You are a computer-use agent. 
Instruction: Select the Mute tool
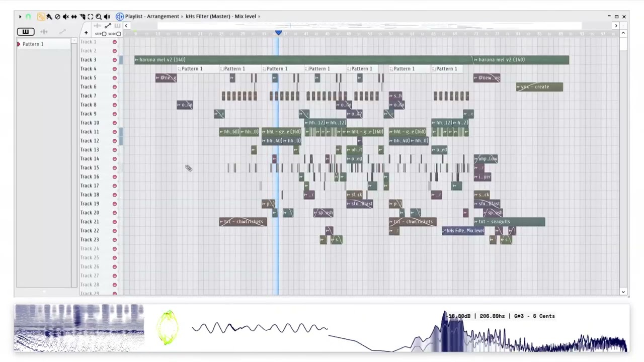tap(66, 17)
